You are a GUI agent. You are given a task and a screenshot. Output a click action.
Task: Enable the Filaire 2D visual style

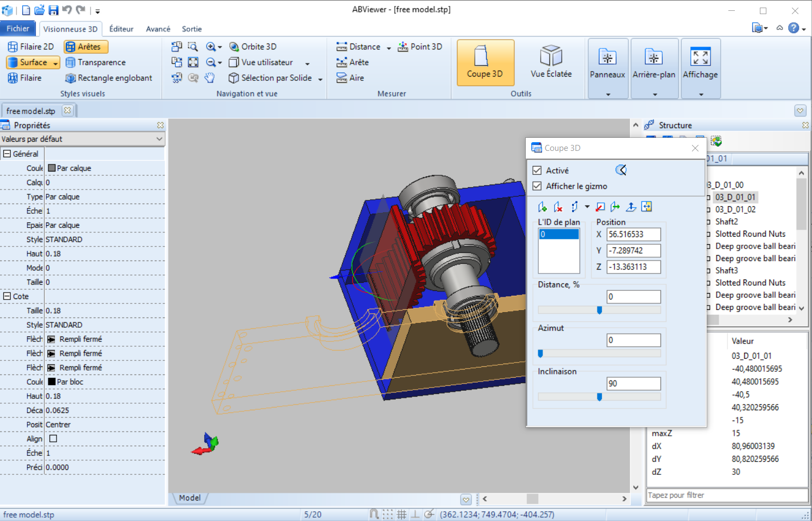tap(31, 47)
